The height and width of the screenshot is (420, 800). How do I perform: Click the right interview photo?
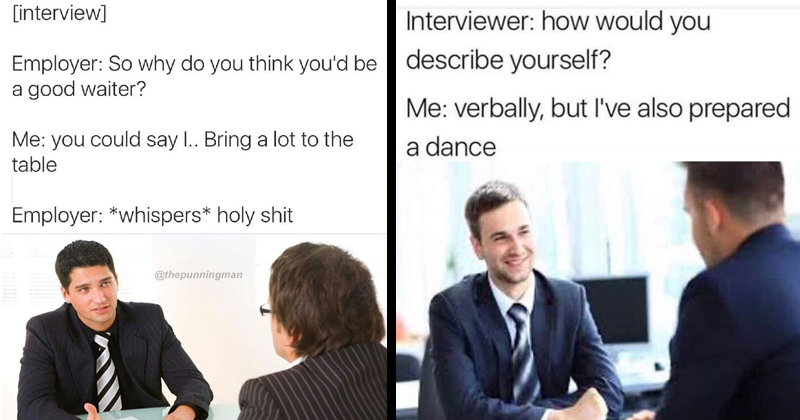click(x=598, y=290)
